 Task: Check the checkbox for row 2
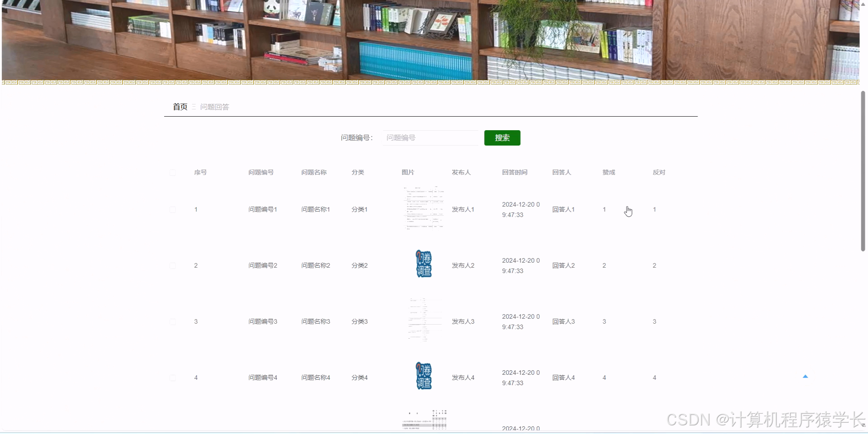172,265
